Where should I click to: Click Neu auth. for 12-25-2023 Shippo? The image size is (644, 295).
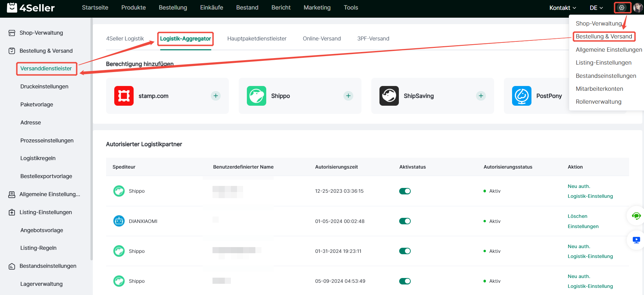pos(579,186)
